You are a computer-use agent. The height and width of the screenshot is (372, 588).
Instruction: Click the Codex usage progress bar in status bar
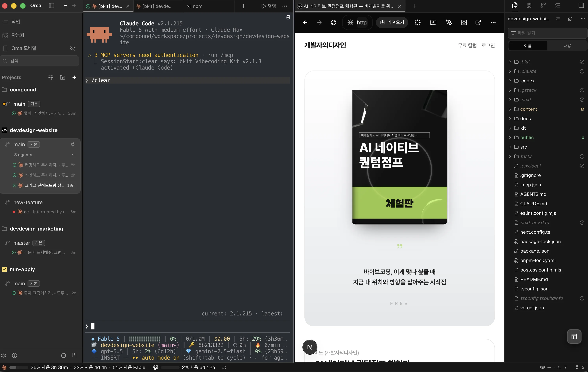(x=170, y=367)
